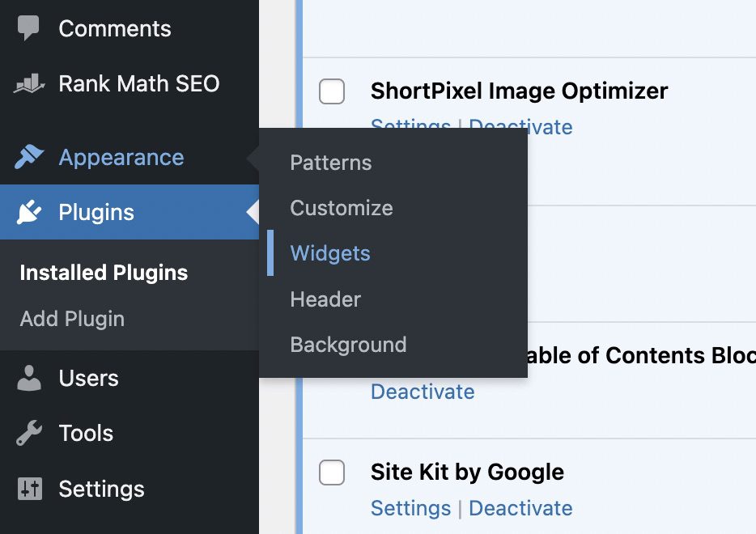Click the Plugins plug icon

29,212
